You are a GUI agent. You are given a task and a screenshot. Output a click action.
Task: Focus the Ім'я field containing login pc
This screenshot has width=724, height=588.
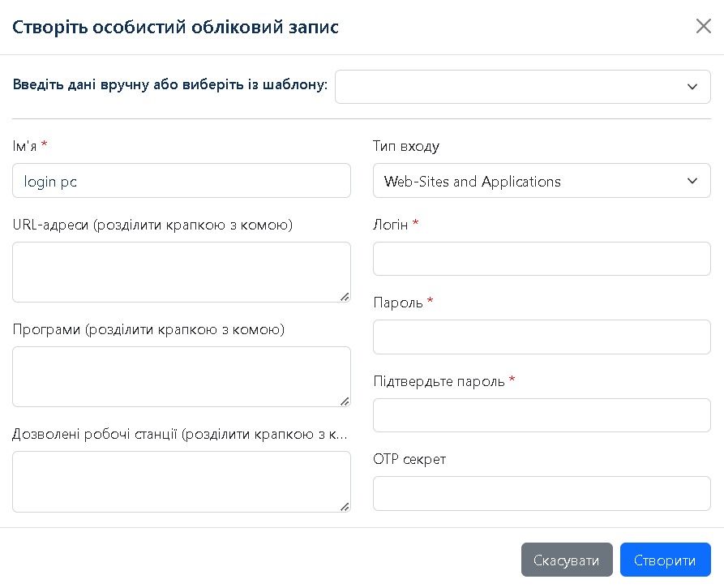(x=181, y=181)
